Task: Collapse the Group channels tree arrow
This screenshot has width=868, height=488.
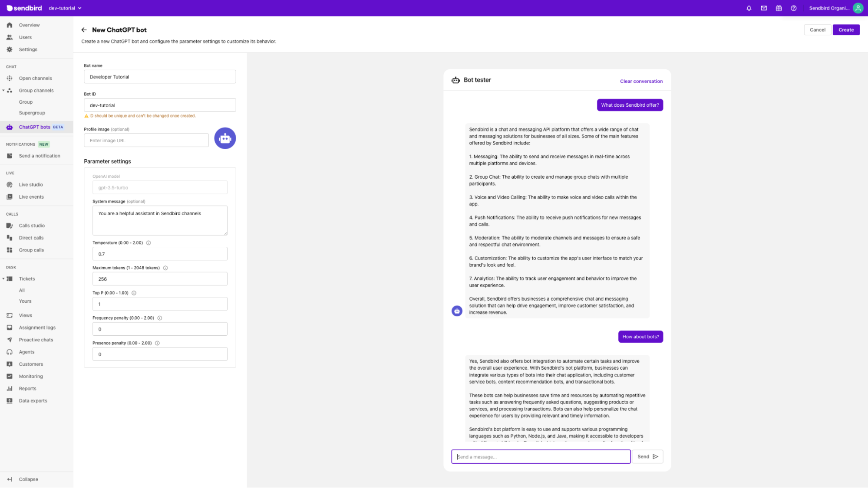Action: 3,91
